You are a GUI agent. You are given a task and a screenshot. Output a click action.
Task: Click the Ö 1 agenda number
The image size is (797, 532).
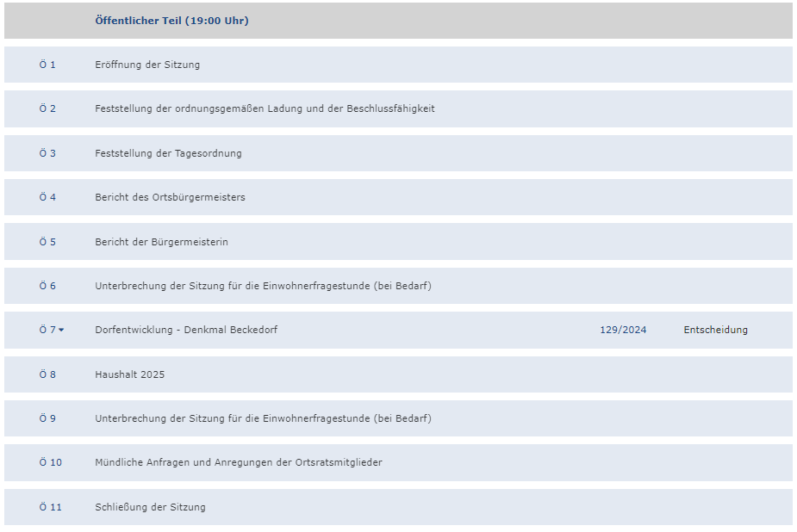[x=47, y=65]
